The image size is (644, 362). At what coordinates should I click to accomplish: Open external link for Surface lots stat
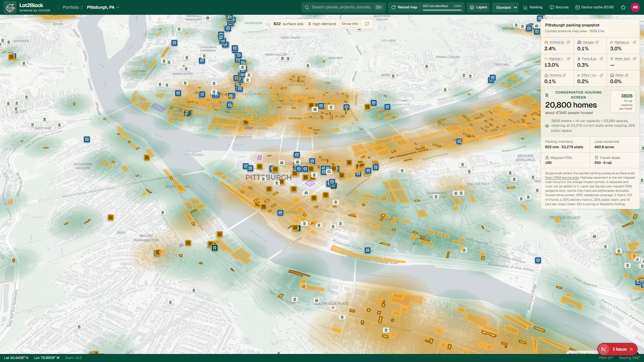pyautogui.click(x=568, y=42)
